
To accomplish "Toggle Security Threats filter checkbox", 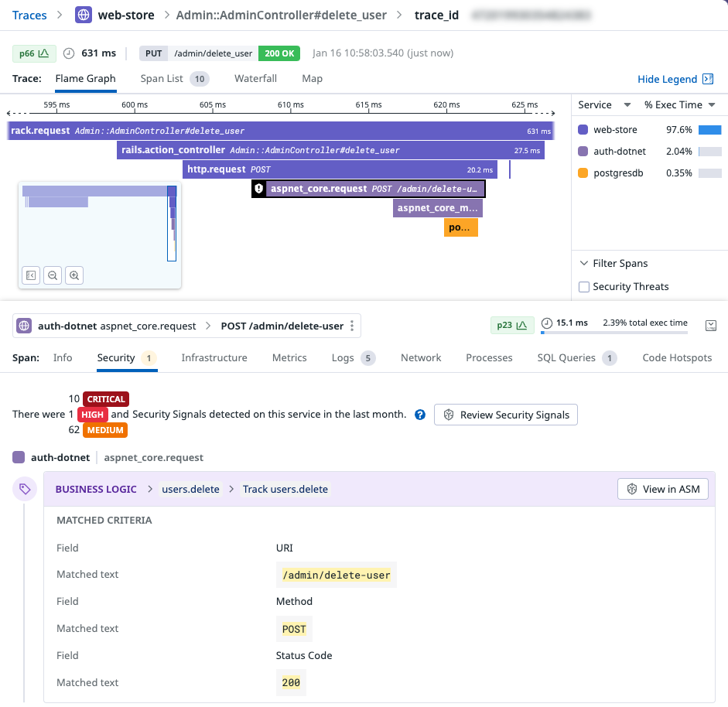I will tap(584, 287).
